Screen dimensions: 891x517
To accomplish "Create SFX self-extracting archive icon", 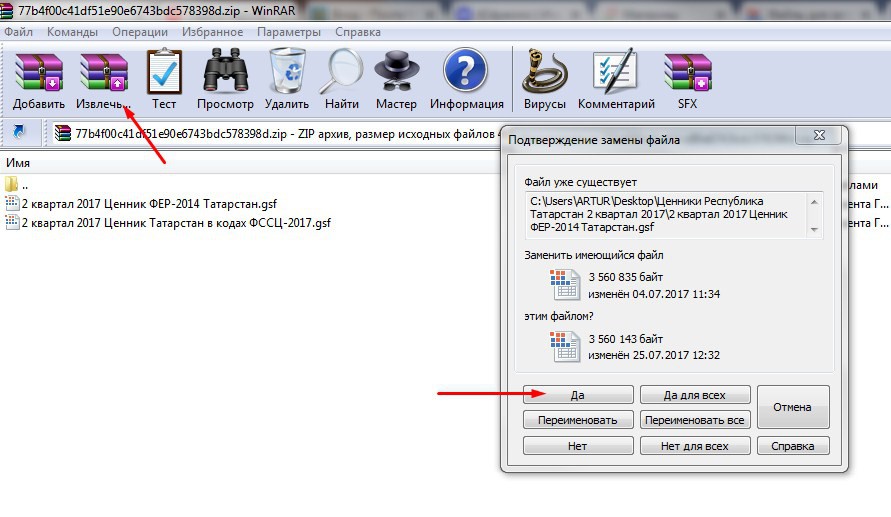I will (x=688, y=72).
